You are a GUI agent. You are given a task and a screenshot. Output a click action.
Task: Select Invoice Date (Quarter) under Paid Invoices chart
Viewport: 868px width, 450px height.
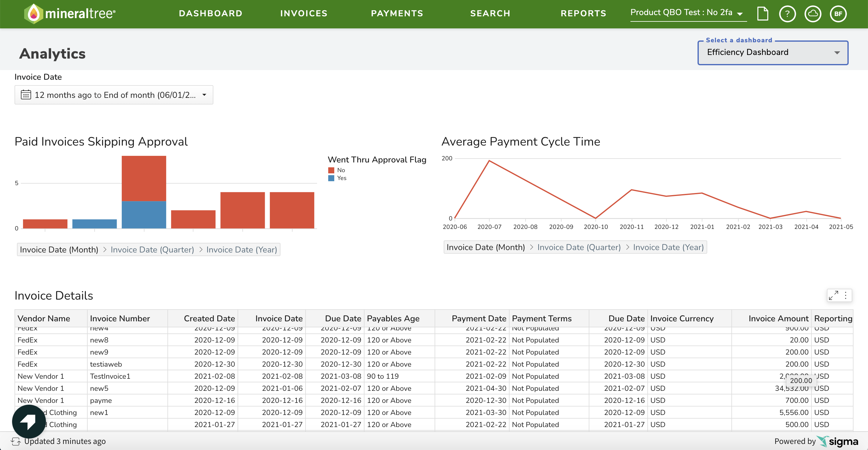152,249
